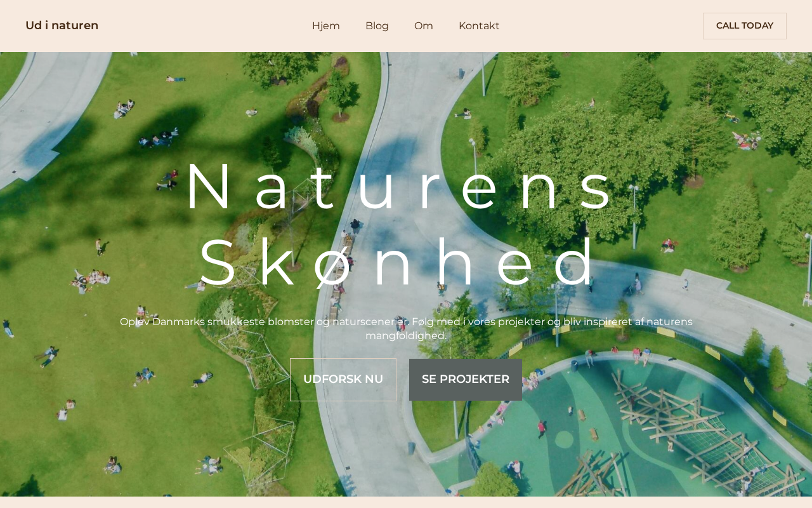Click the word Naturens in hero heading

click(x=400, y=187)
